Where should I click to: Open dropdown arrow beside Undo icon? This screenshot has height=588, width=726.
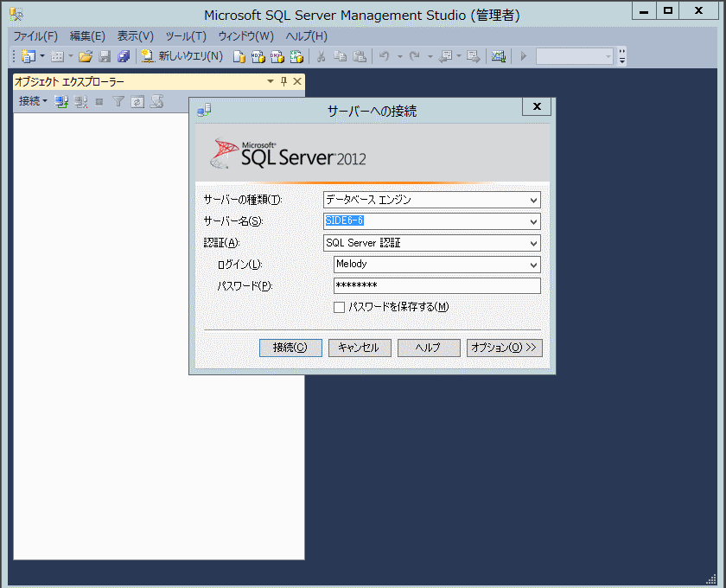coord(399,56)
